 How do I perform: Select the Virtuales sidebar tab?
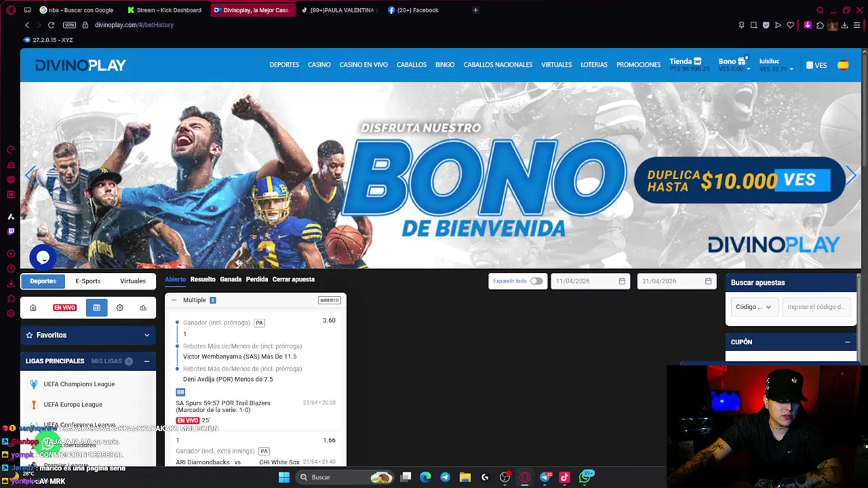click(x=133, y=281)
